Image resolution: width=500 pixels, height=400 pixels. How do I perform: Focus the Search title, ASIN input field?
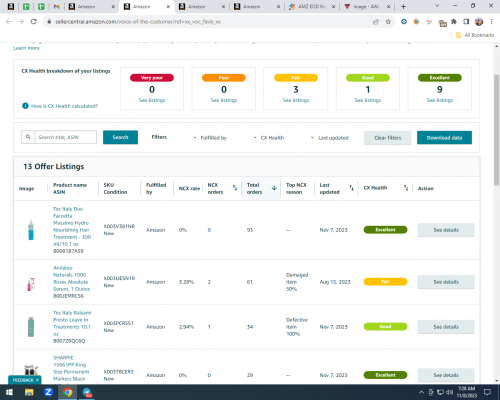click(x=66, y=137)
